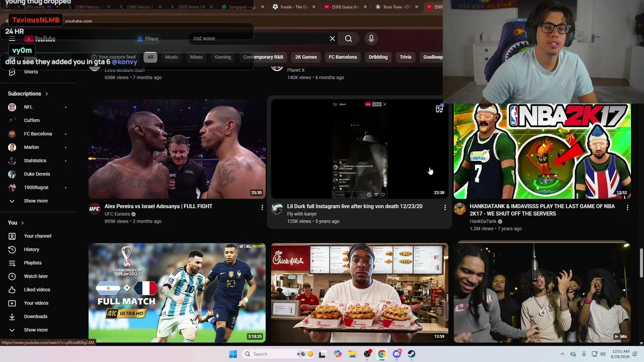Open the Windows Start menu

tap(233, 354)
